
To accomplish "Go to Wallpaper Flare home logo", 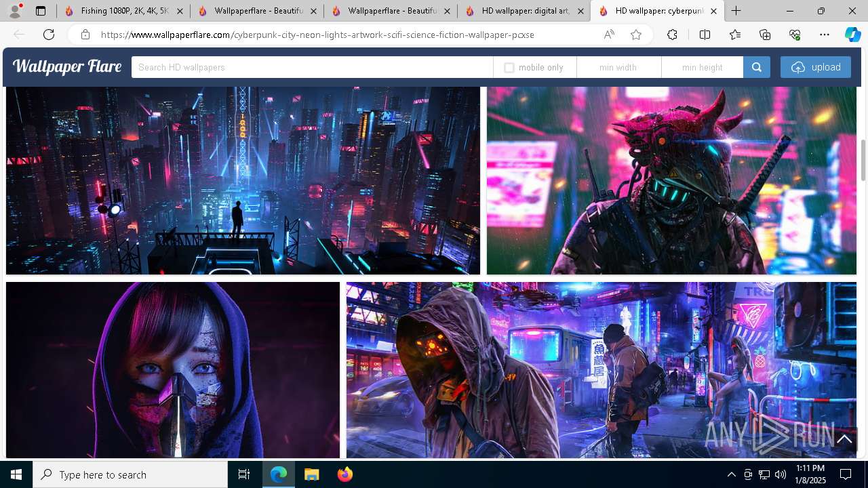I will [x=67, y=66].
